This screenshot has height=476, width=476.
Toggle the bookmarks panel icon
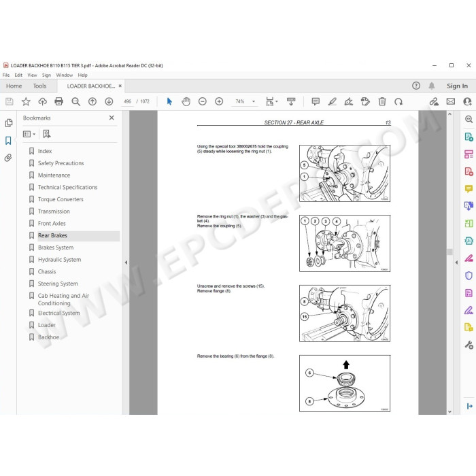(8, 140)
